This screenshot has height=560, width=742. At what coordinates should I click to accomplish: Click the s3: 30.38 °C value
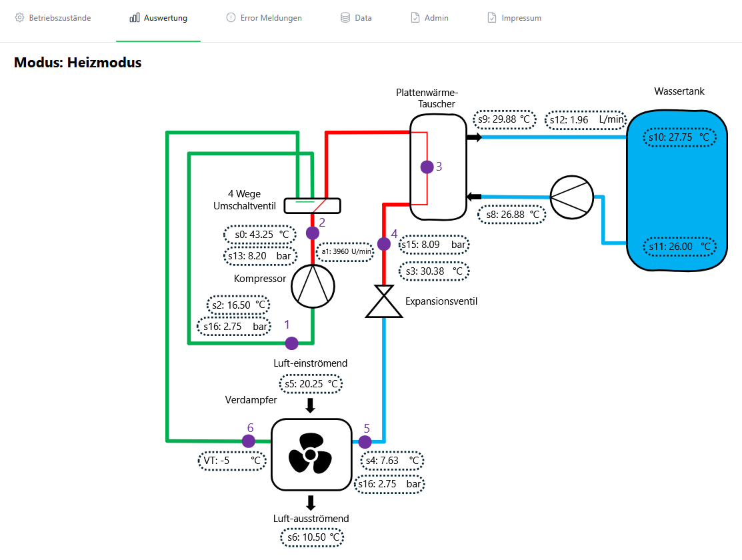(x=434, y=271)
